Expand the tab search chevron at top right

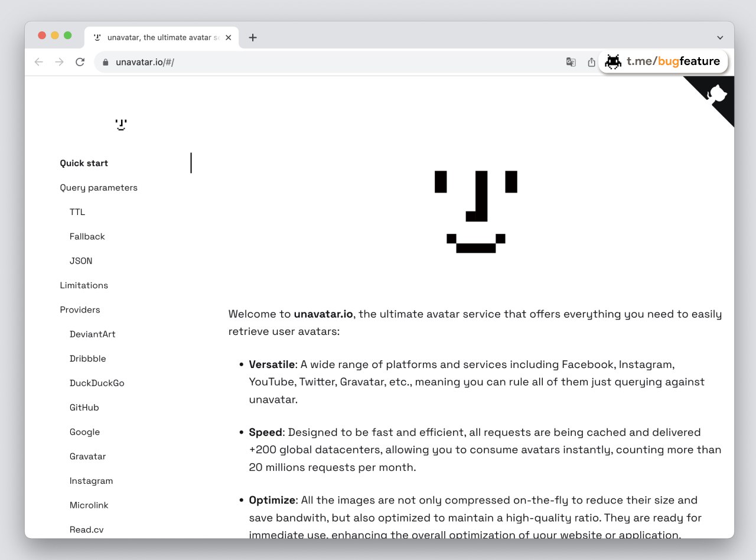(720, 37)
